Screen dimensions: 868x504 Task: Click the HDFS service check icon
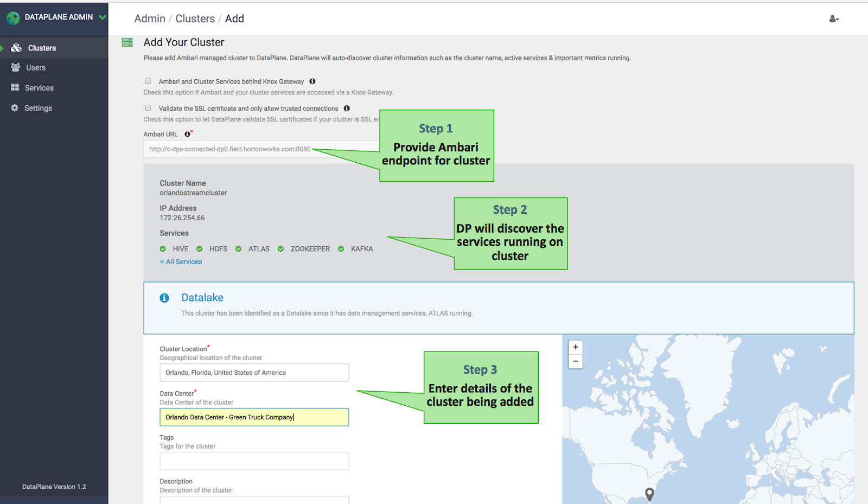pyautogui.click(x=200, y=249)
